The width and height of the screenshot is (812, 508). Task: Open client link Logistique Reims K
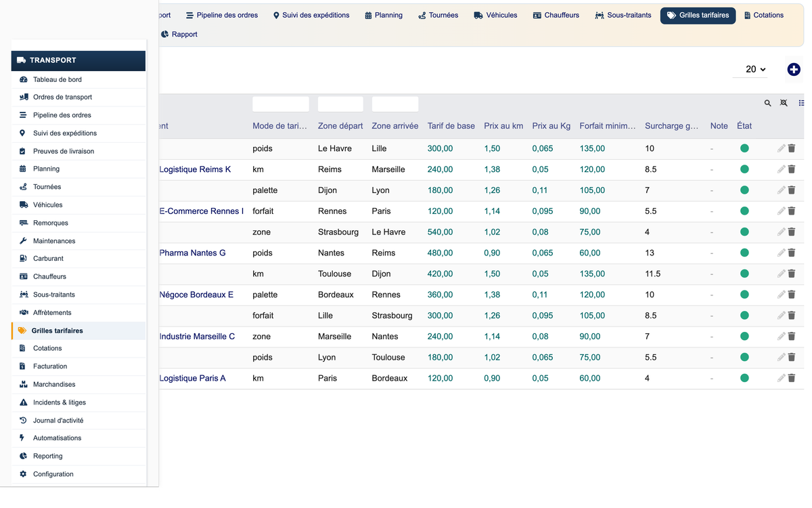[x=195, y=169]
